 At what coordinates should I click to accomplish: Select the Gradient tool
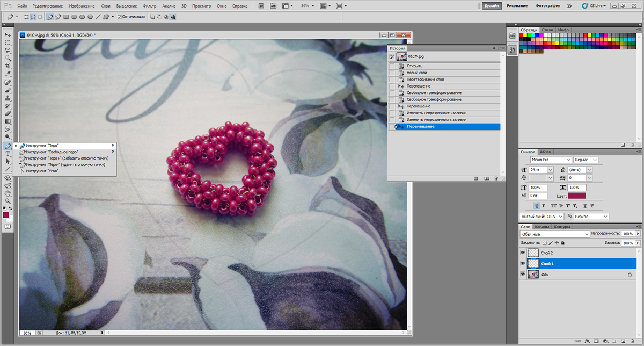[x=8, y=121]
